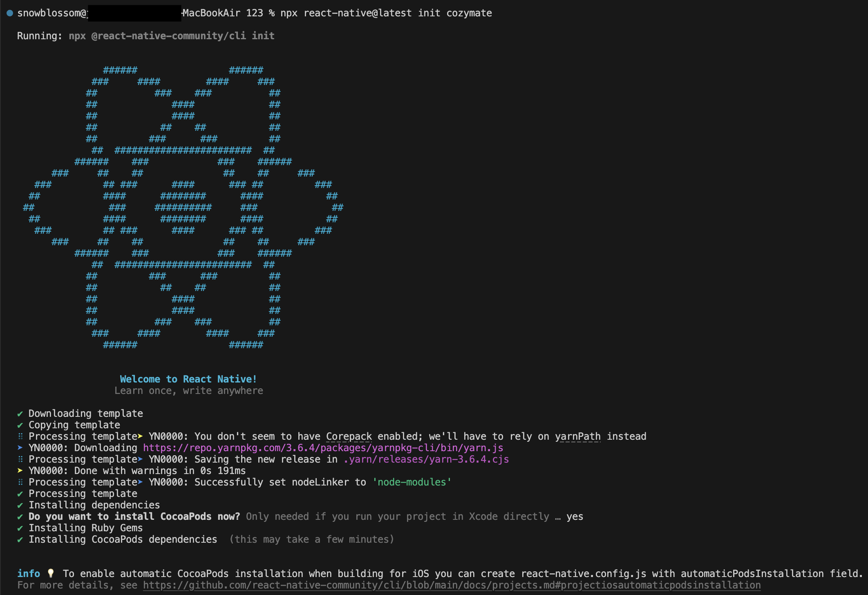Image resolution: width=868 pixels, height=595 pixels.
Task: Open the GitHub automatic pods installation docs link
Action: click(452, 585)
